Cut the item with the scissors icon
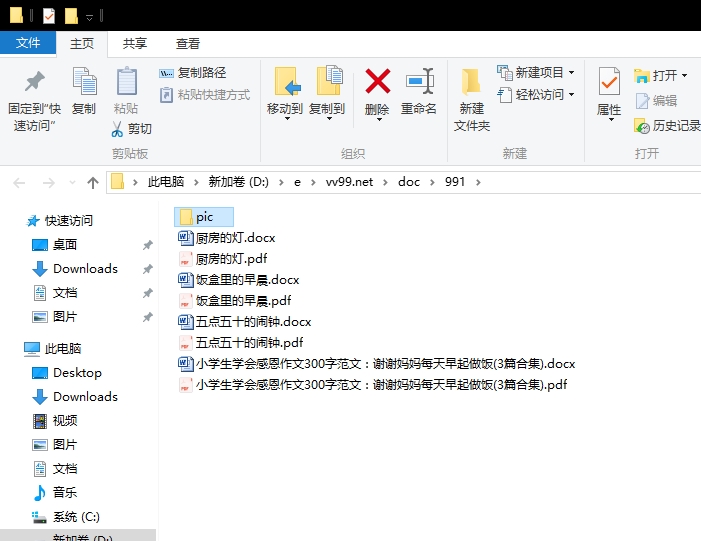Viewport: 701px width, 541px height. tap(131, 129)
